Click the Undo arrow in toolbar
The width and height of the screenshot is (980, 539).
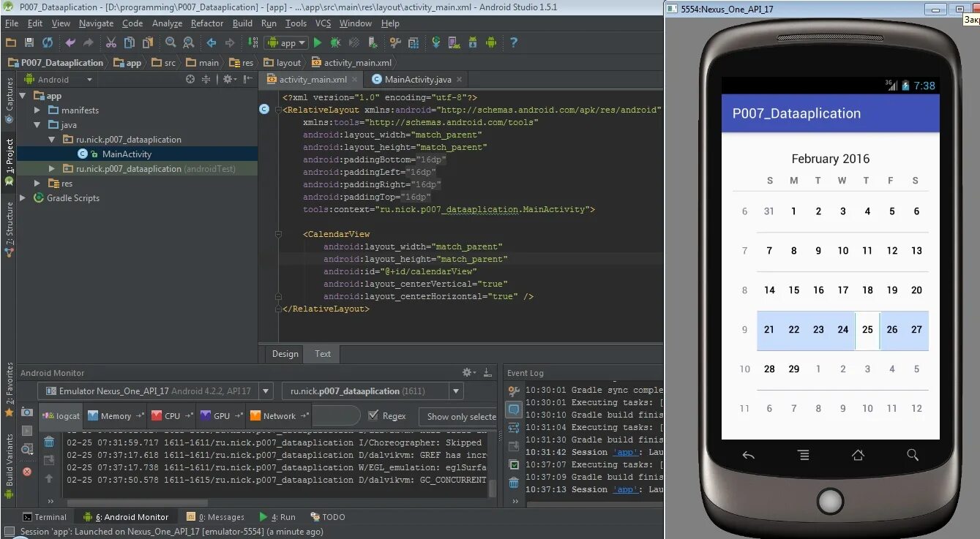pyautogui.click(x=70, y=43)
